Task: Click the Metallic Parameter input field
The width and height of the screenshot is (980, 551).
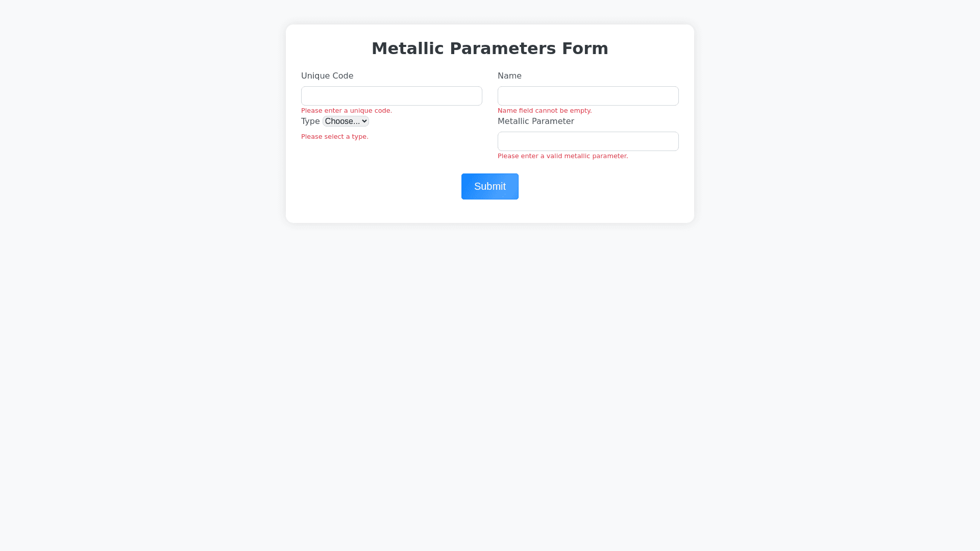Action: point(588,141)
